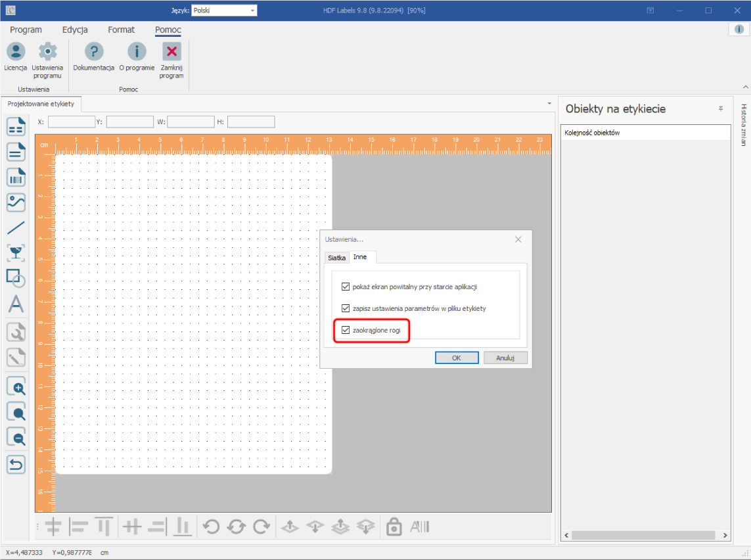Toggle pokaż ekran powitalny przy starcie aplikacji
The width and height of the screenshot is (751, 560).
click(346, 287)
